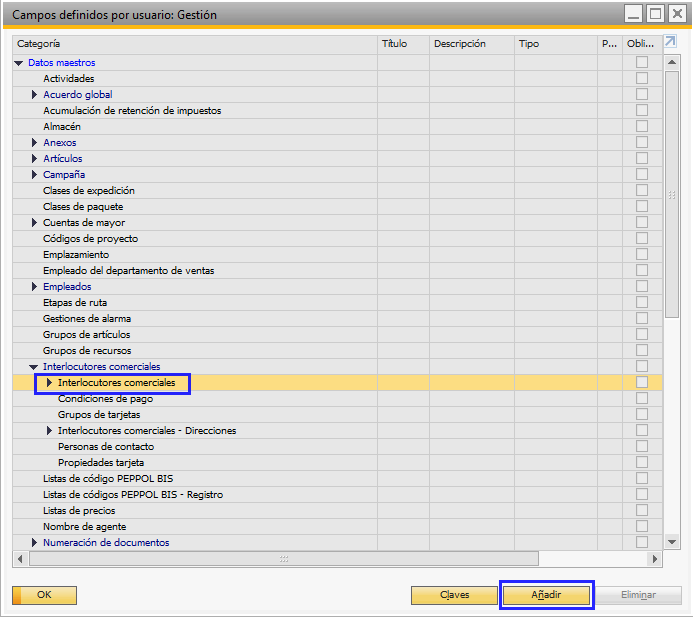693x617 pixels.
Task: Click the Categoría column header
Action: 195,44
